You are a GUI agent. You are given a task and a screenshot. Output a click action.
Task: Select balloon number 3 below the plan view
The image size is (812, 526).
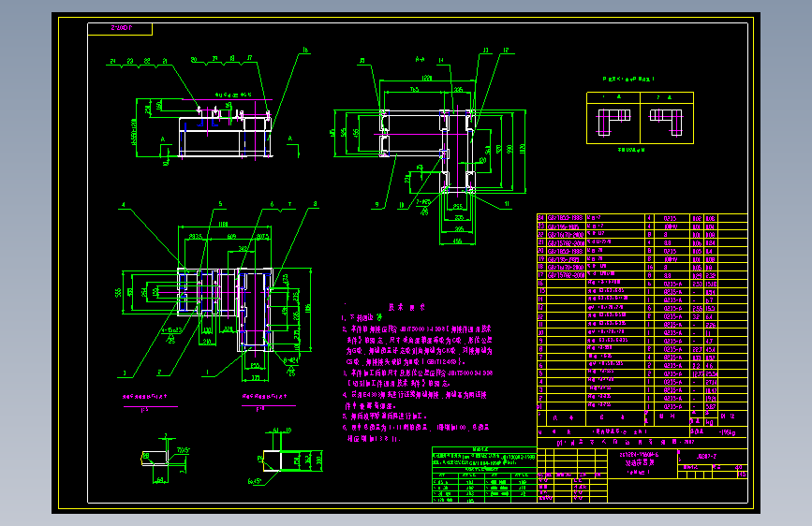pyautogui.click(x=125, y=373)
